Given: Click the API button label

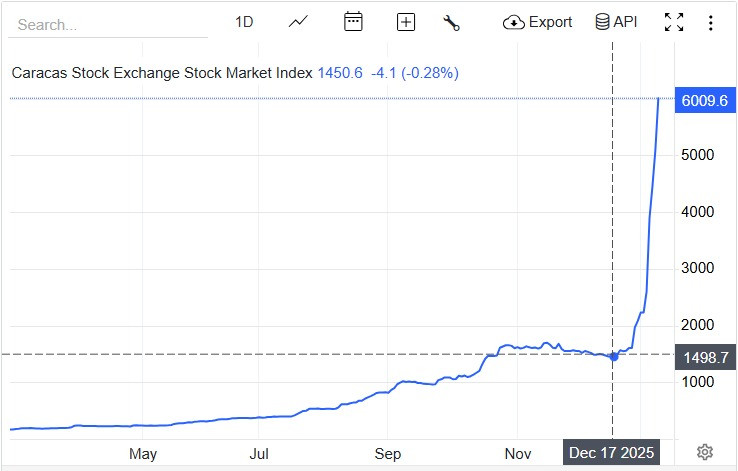Looking at the screenshot, I should [625, 22].
